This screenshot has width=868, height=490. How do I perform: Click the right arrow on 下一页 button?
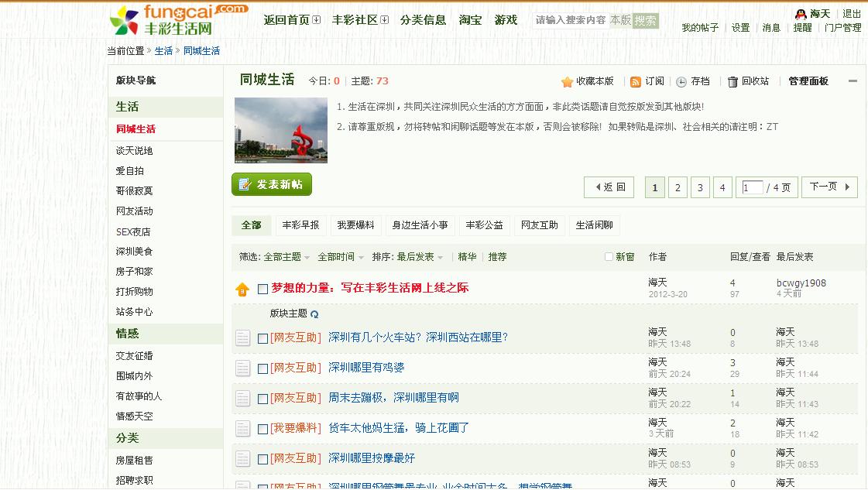847,187
